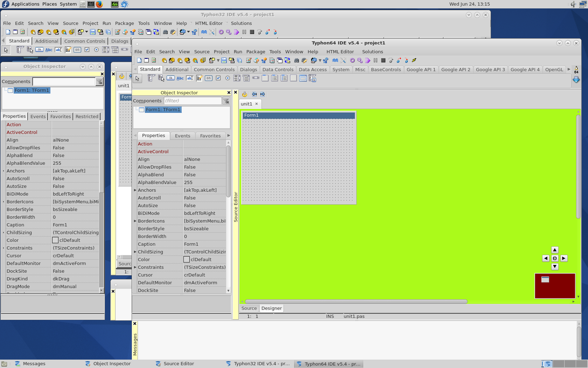Screen dimensions: 588x368
Task: Click jump-back arrow in Source Editor toolbar
Action: 254,94
